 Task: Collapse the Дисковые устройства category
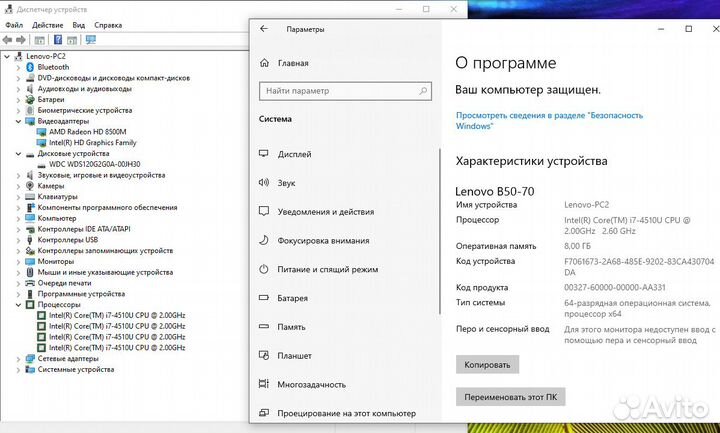tap(18, 154)
